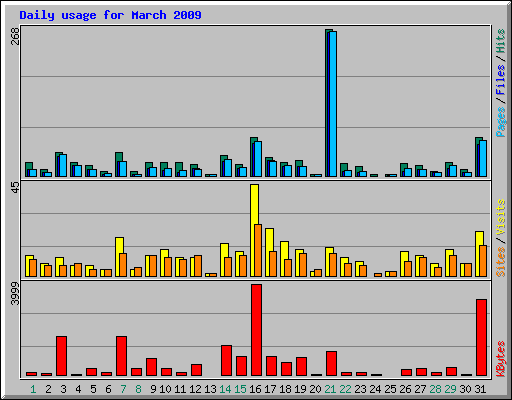512x400 pixels.
Task: Click the blue 'Files' legend label
Action: [x=501, y=79]
